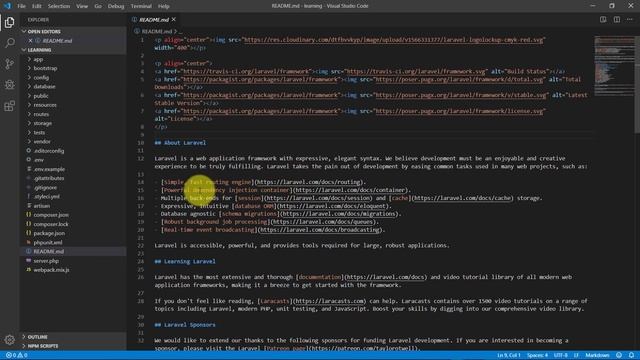
Task: Open the File menu
Action: click(22, 6)
